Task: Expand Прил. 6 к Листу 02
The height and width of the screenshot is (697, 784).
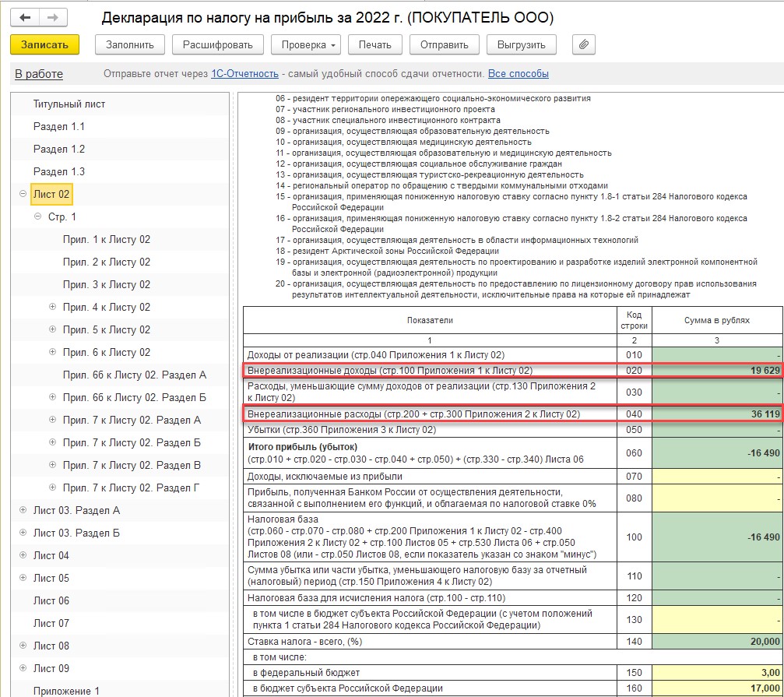Action: (x=52, y=351)
